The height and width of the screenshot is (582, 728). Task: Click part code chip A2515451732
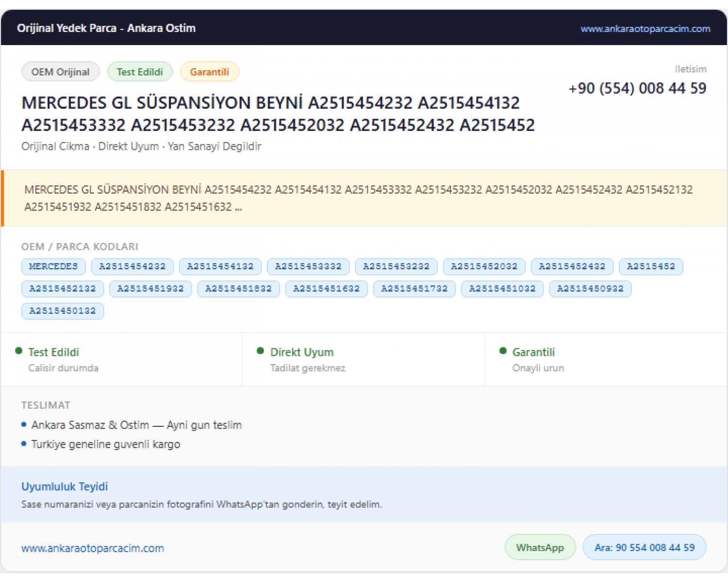pos(414,289)
